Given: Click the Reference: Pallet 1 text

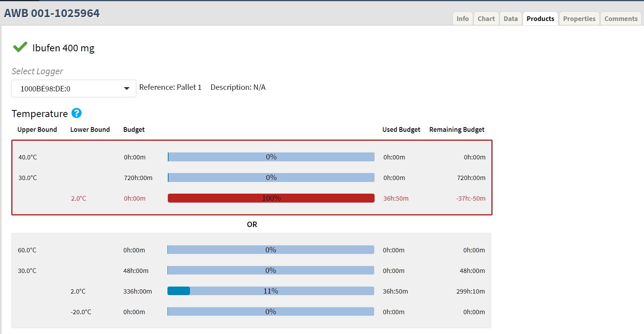Looking at the screenshot, I should point(171,87).
